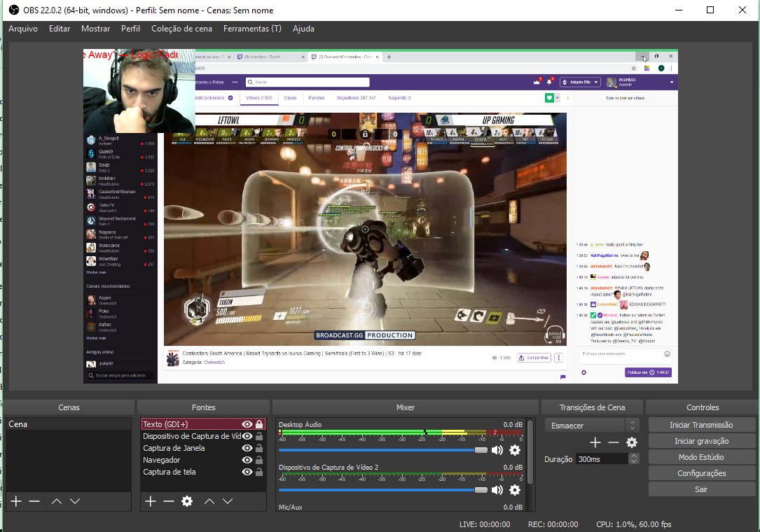Open source properties gear in Fontes panel
Viewport: 760px width, 532px height.
(186, 501)
